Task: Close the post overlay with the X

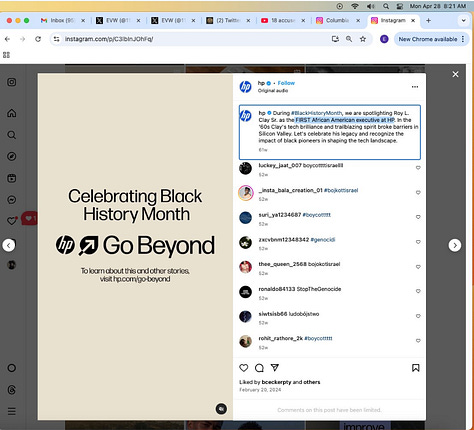Action: point(455,74)
